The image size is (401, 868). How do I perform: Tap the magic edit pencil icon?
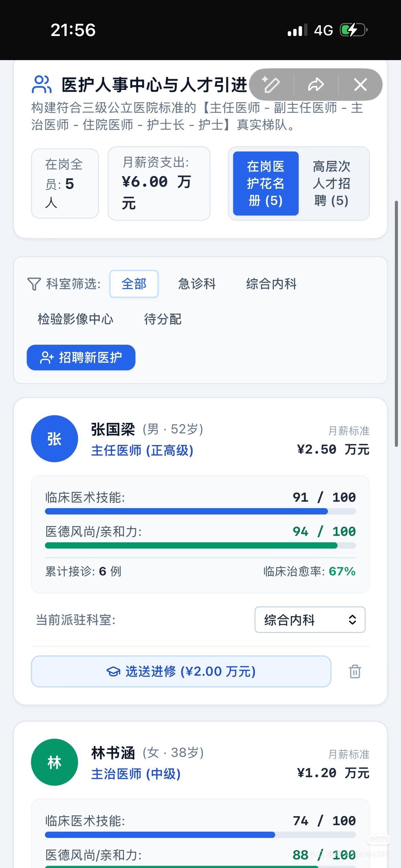click(271, 85)
